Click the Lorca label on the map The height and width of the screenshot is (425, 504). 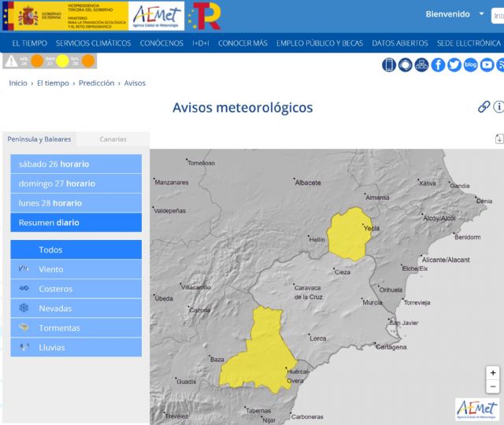pyautogui.click(x=317, y=338)
